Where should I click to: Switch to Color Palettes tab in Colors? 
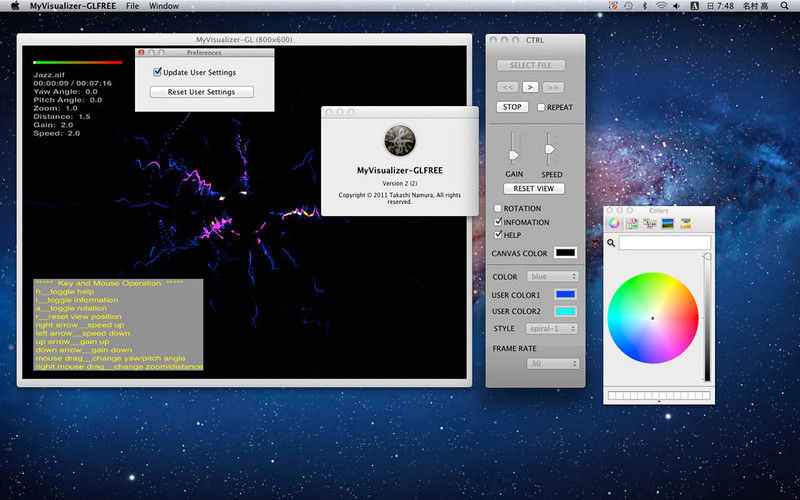pyautogui.click(x=649, y=223)
